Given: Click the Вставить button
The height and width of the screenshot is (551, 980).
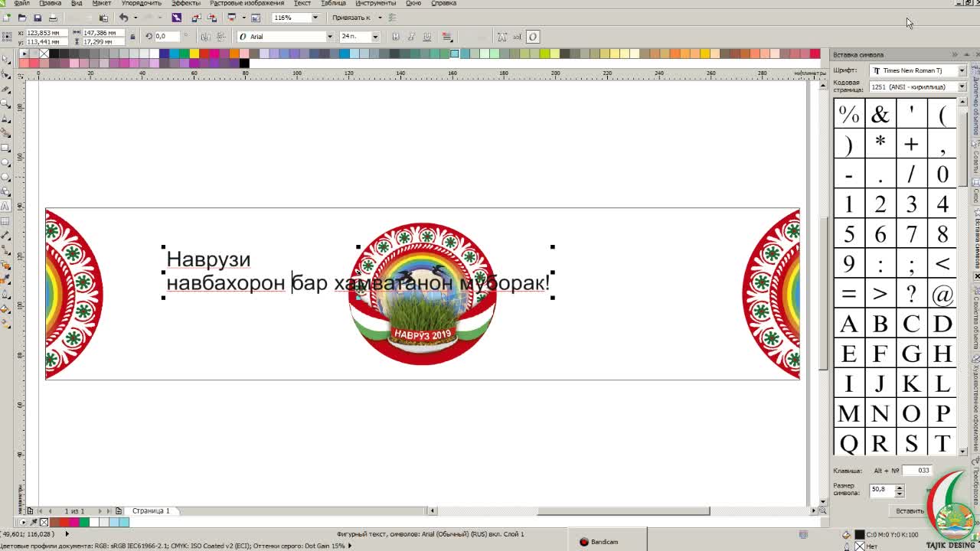Looking at the screenshot, I should (x=910, y=510).
